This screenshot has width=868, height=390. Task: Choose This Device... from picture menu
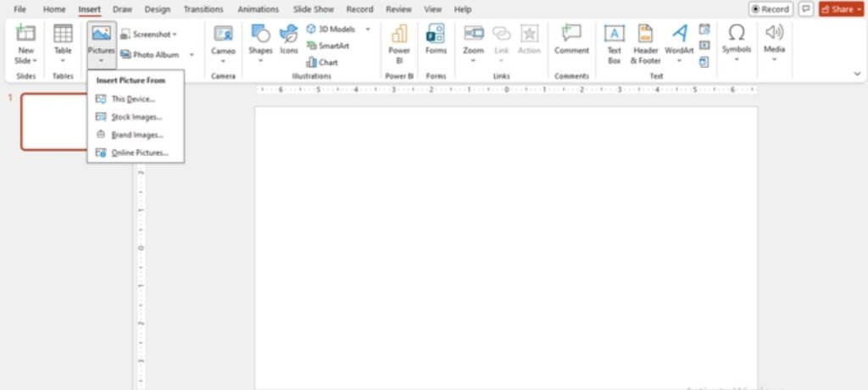pos(136,99)
